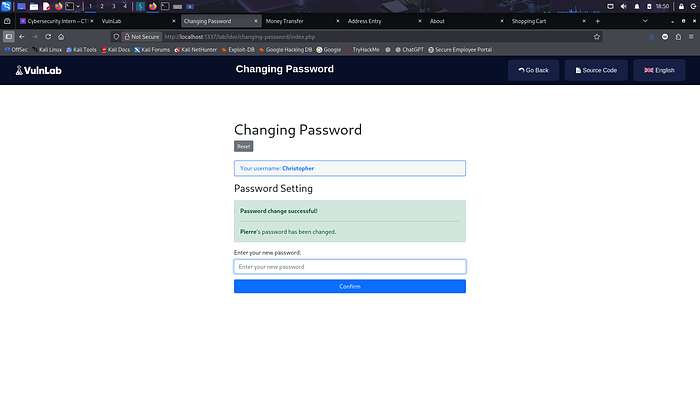
Task: Expand the list all tabs chevron
Action: [645, 21]
